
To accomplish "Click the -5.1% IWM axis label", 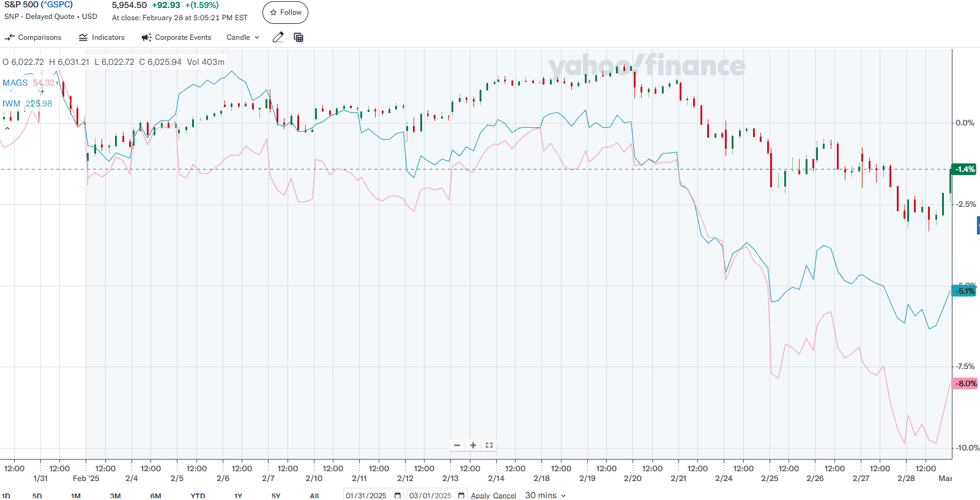I will pyautogui.click(x=964, y=291).
